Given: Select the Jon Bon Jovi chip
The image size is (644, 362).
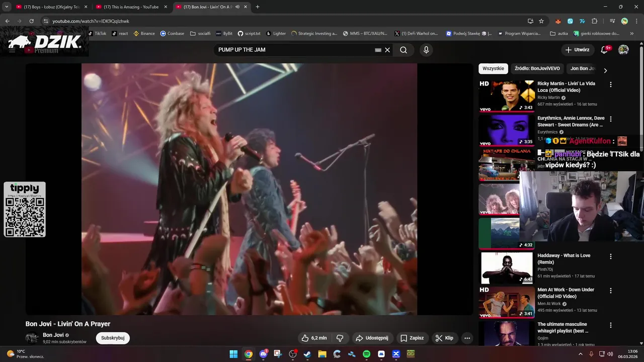Looking at the screenshot, I should (582, 68).
